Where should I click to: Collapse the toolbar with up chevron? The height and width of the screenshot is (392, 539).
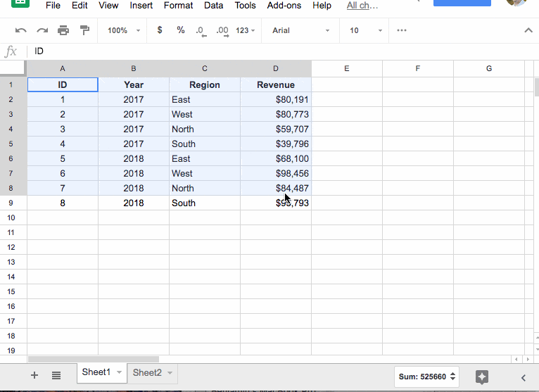pyautogui.click(x=528, y=30)
